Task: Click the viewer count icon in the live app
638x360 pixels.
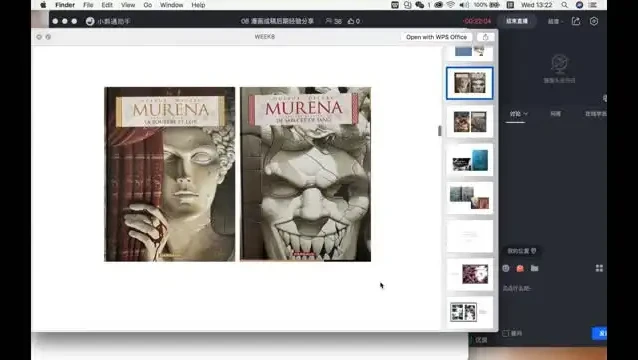Action: pyautogui.click(x=328, y=21)
